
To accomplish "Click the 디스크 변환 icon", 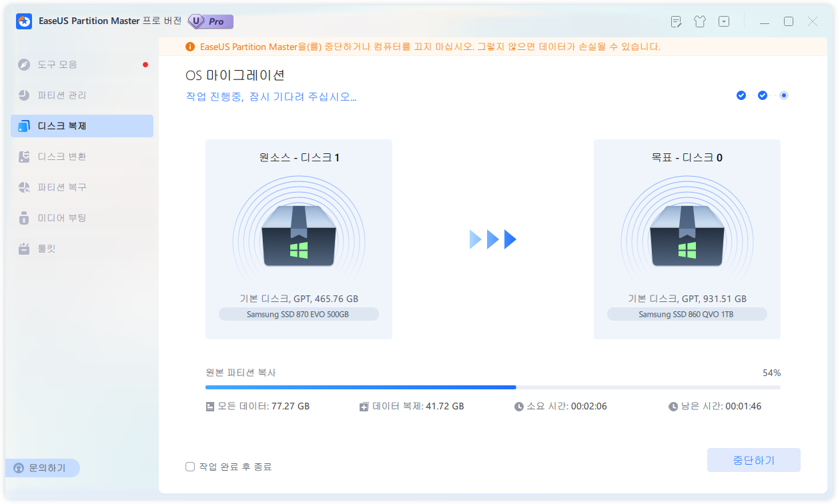I will pyautogui.click(x=25, y=157).
